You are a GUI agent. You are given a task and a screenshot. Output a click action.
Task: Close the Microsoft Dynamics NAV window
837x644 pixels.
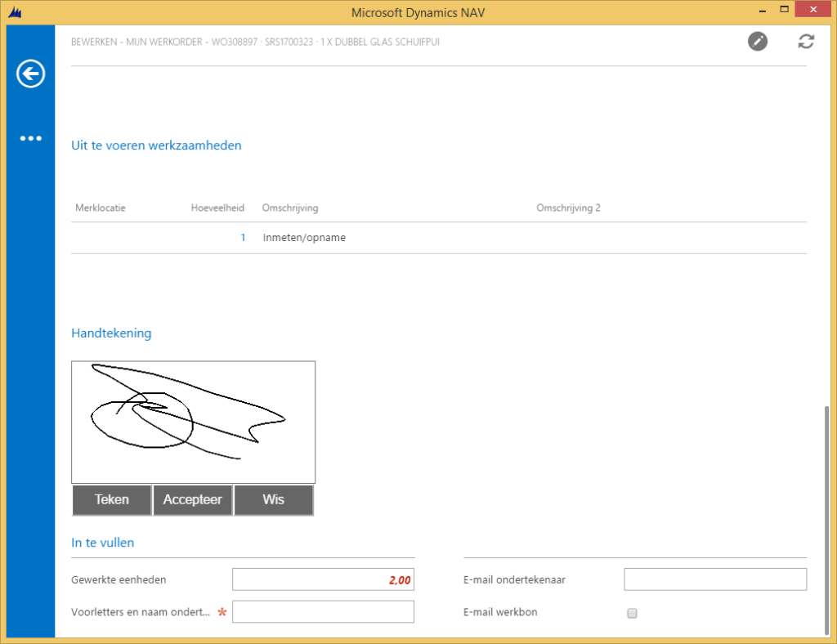[814, 10]
